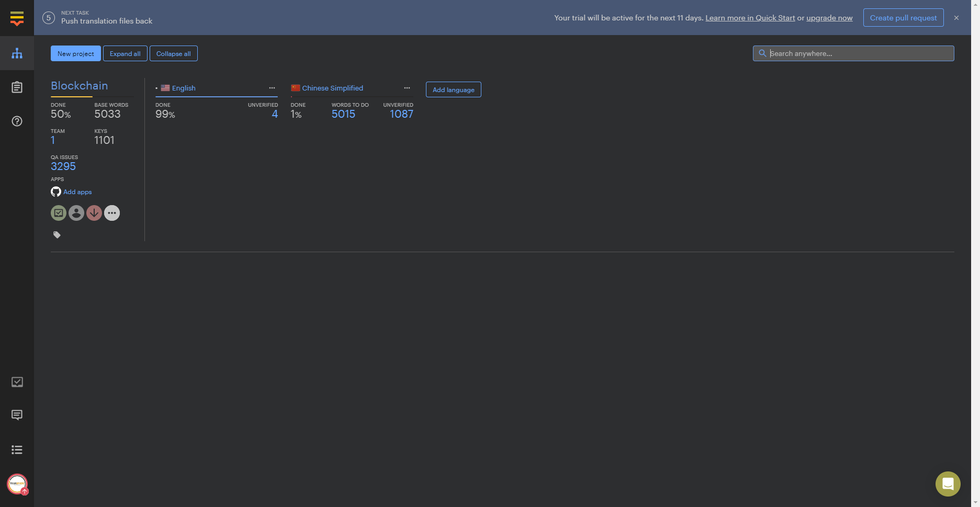Screen dimensions: 980x507
Task: Open the Blockchain project
Action: [x=79, y=85]
